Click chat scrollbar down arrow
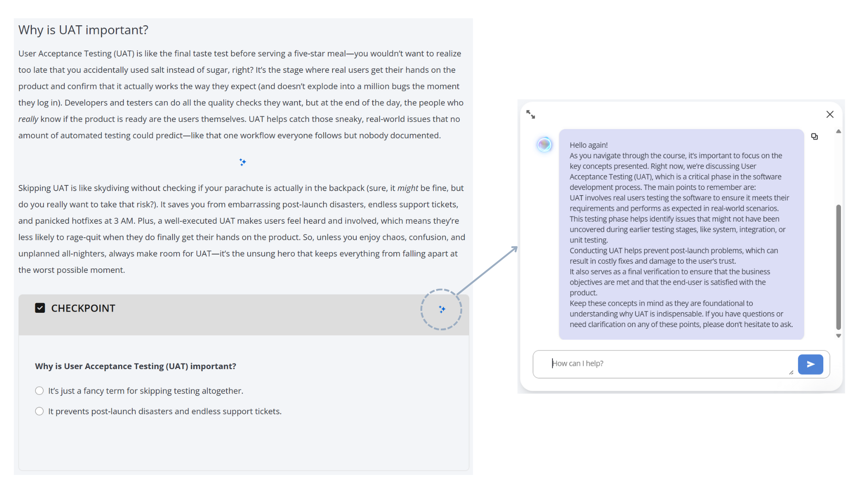The width and height of the screenshot is (868, 488). click(838, 336)
